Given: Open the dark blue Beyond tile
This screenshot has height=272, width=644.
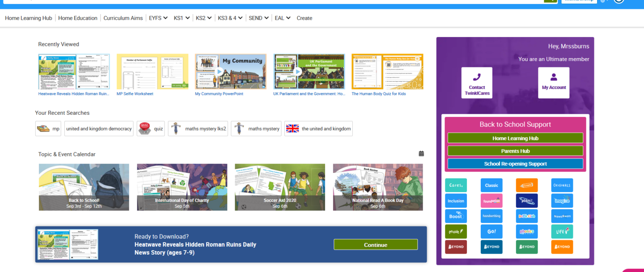Looking at the screenshot, I should pyautogui.click(x=491, y=247).
